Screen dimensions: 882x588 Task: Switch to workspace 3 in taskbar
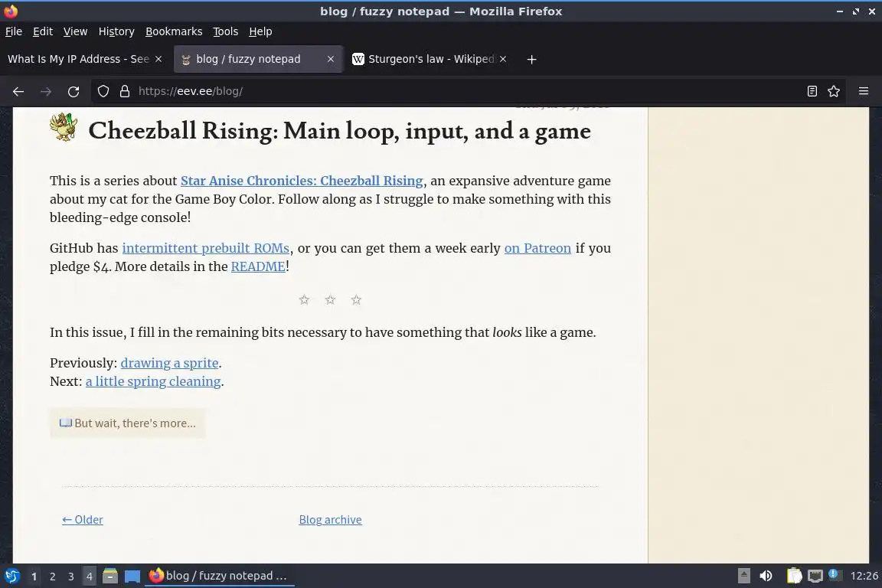71,577
